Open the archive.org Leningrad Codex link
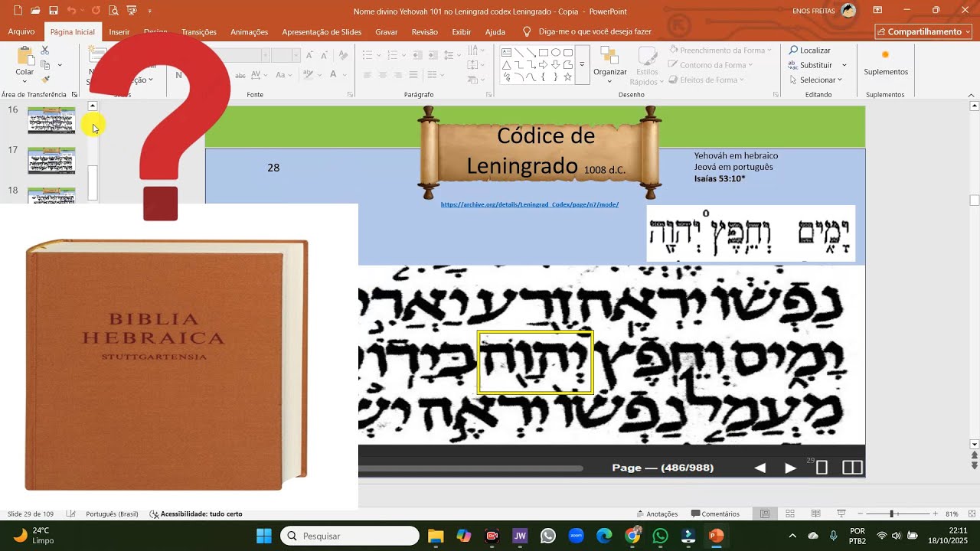 coord(530,204)
